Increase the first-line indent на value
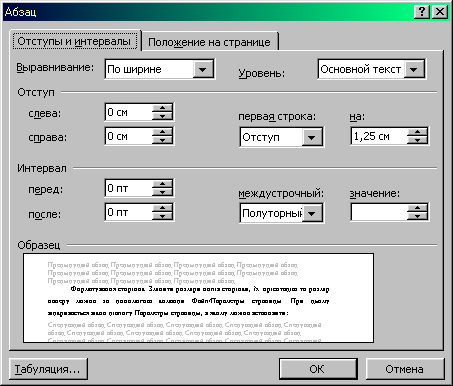The width and height of the screenshot is (453, 386). (417, 132)
